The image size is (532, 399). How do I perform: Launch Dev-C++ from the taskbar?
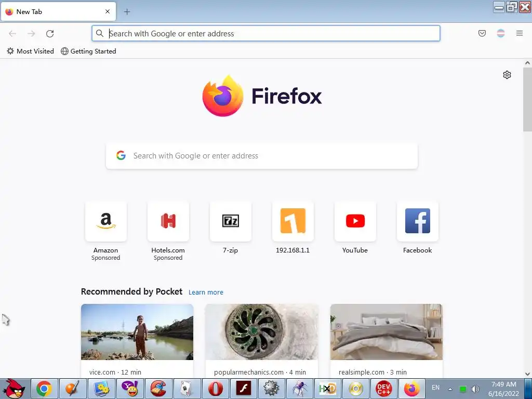point(384,389)
